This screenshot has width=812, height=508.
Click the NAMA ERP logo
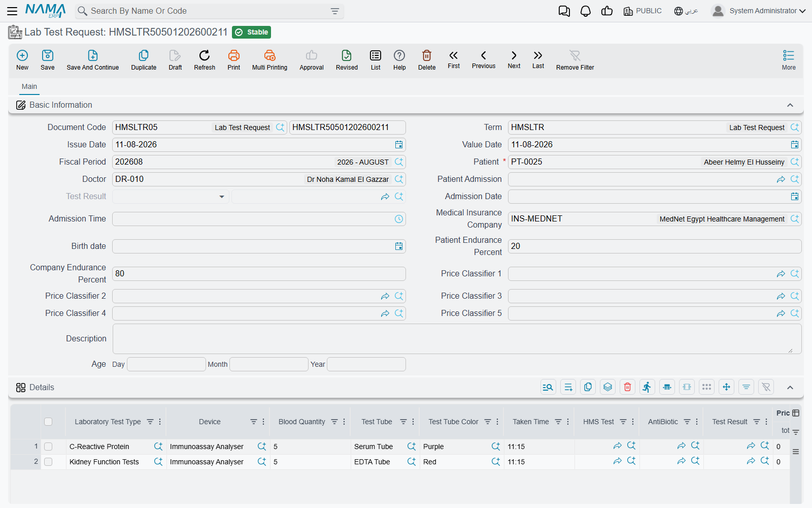click(46, 11)
